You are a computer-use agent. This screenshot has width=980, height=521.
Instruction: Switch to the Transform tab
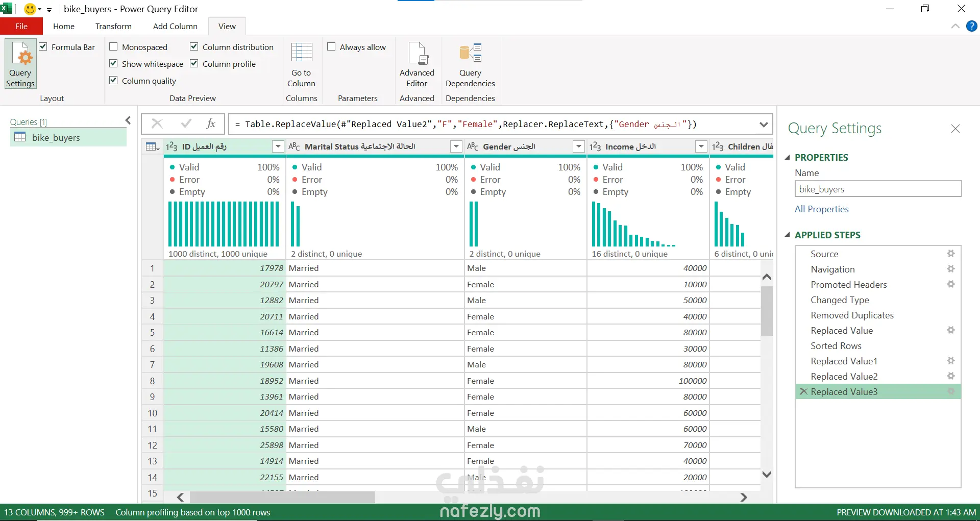coord(113,27)
